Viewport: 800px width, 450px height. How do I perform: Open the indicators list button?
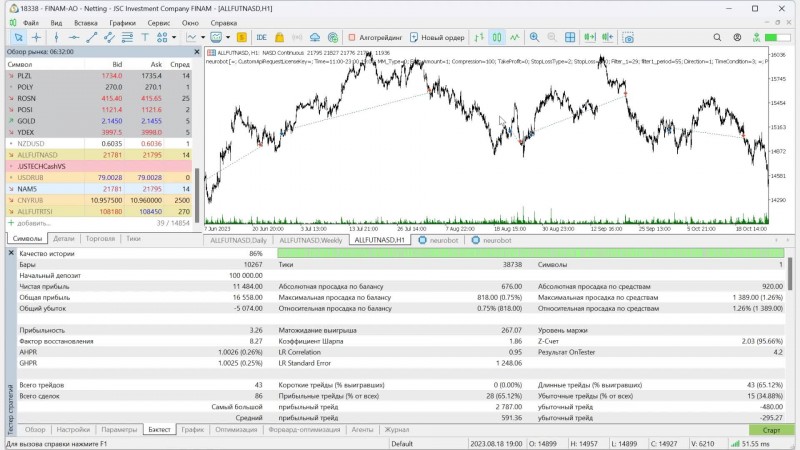(x=191, y=37)
